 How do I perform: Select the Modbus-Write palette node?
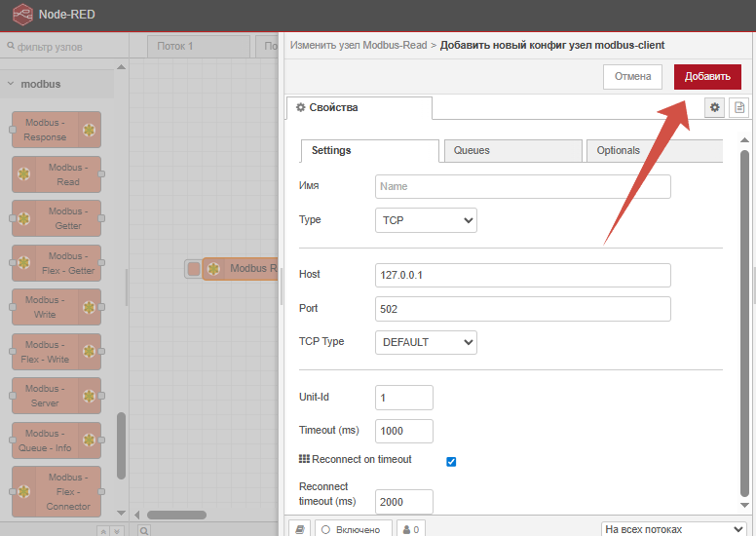[57, 308]
